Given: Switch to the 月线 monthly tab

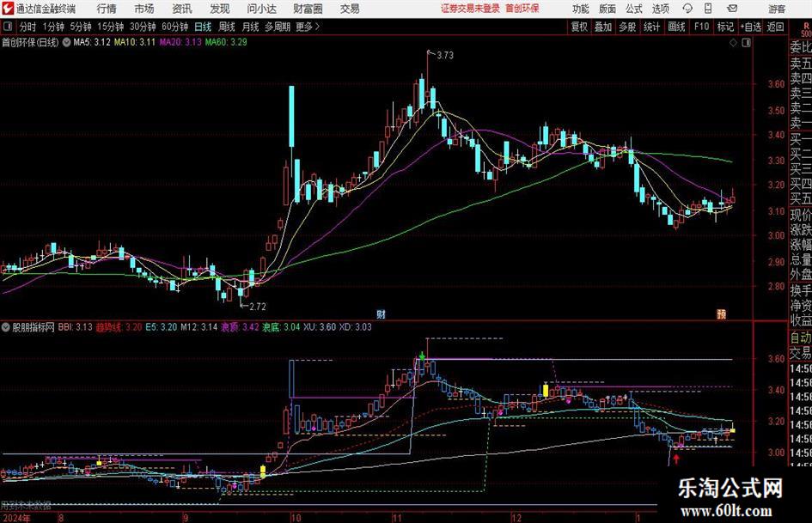Looking at the screenshot, I should point(251,27).
